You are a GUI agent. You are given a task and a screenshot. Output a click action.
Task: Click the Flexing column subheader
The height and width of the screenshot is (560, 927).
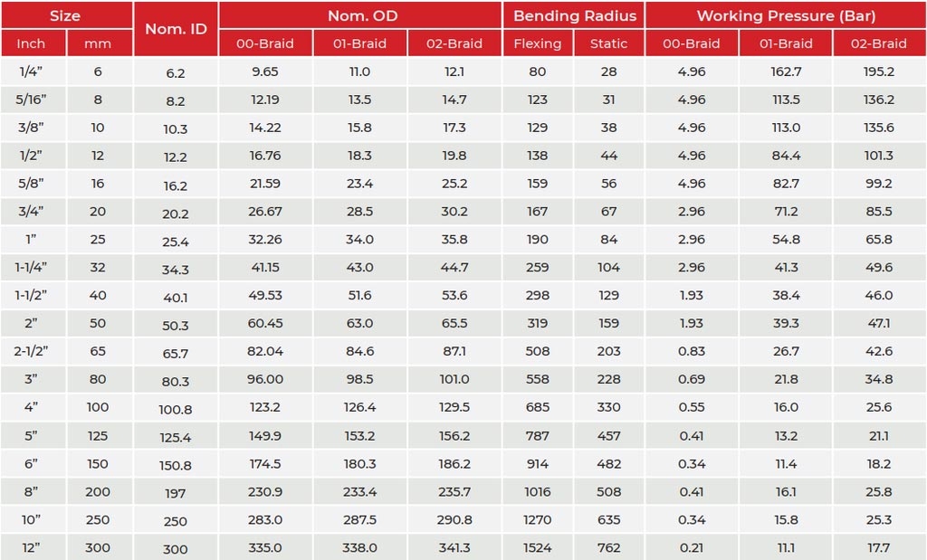[538, 43]
